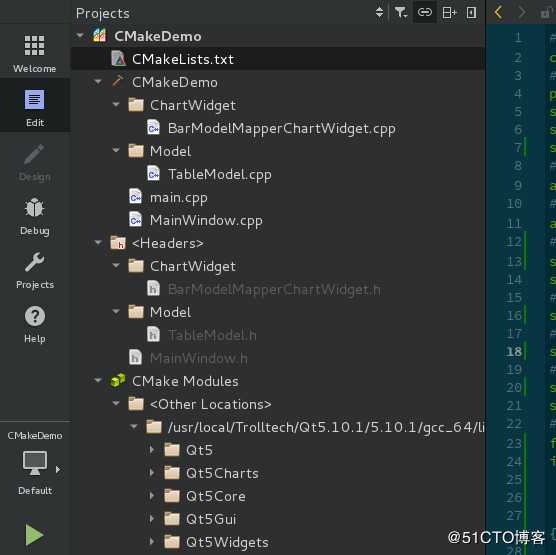Image resolution: width=556 pixels, height=555 pixels.
Task: Click the main.cpp file icon
Action: (135, 197)
